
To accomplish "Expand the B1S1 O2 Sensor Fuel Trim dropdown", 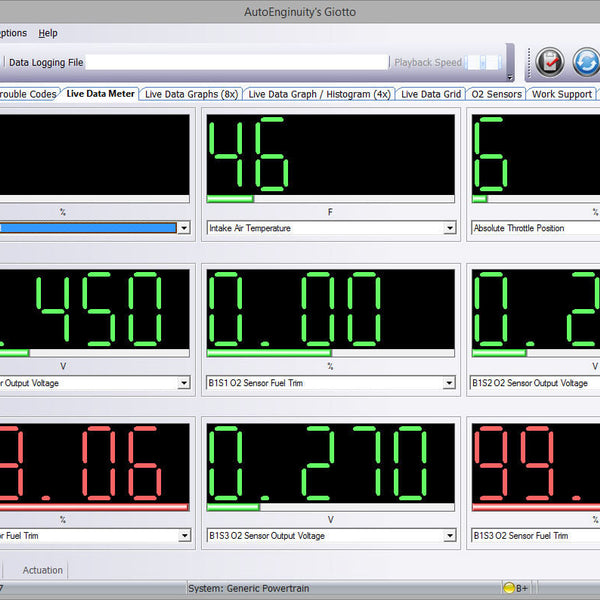I will [450, 382].
